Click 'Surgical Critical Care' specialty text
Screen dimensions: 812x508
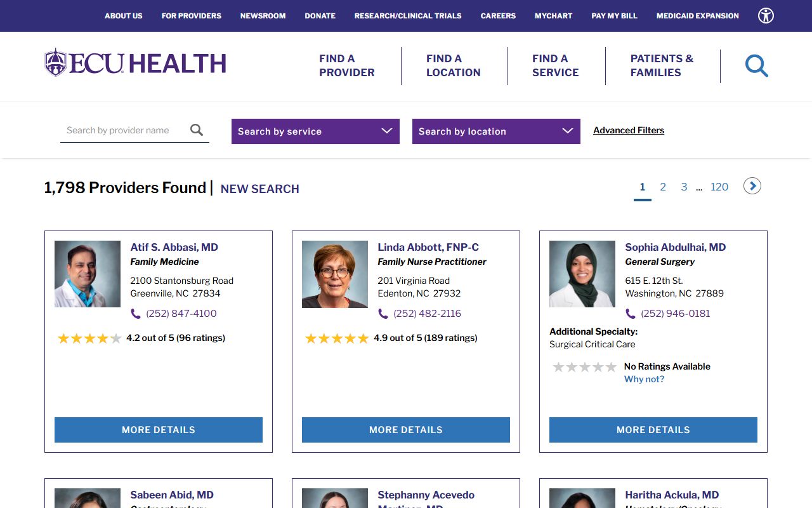coord(593,344)
